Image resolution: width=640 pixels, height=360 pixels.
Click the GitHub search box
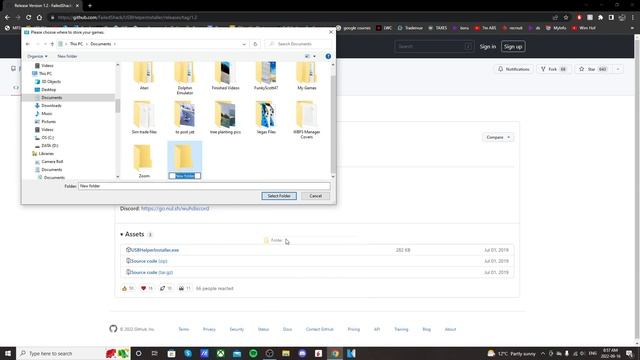[434, 47]
